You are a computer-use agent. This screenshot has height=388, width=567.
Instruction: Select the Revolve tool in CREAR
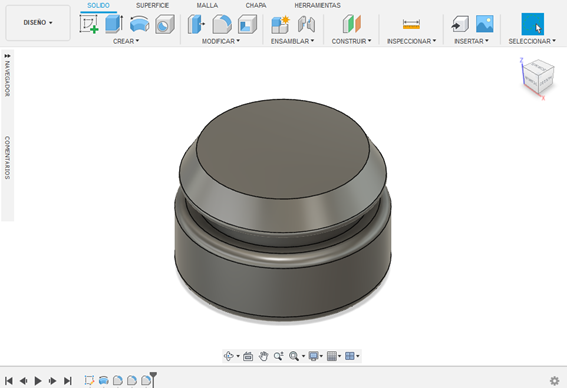pos(140,24)
